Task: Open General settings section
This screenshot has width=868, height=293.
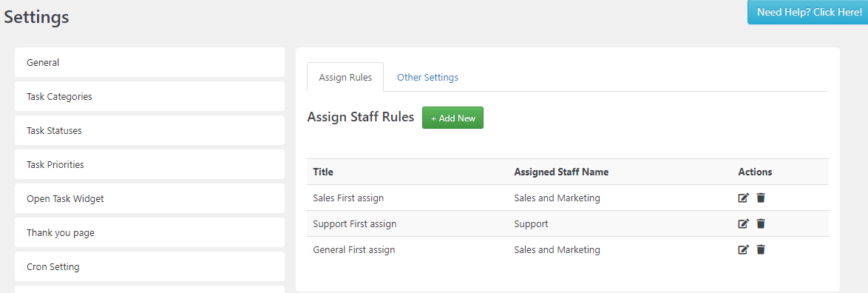Action: click(x=149, y=63)
